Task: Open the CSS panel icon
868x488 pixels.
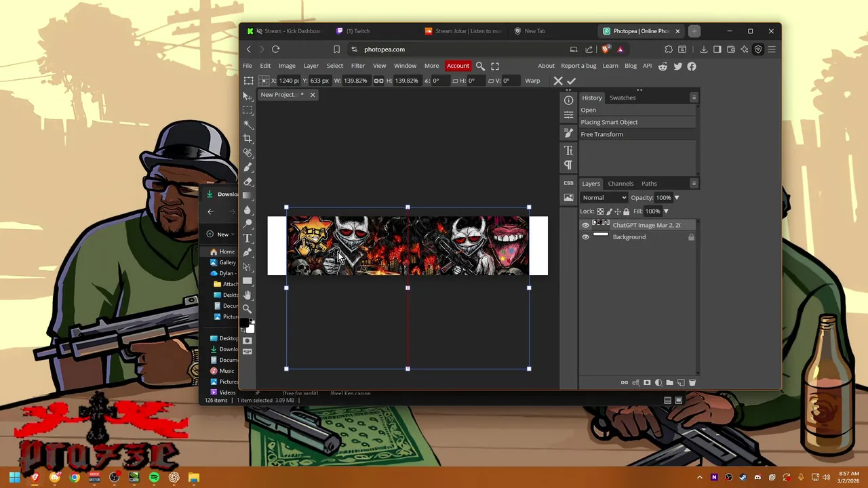Action: point(568,183)
